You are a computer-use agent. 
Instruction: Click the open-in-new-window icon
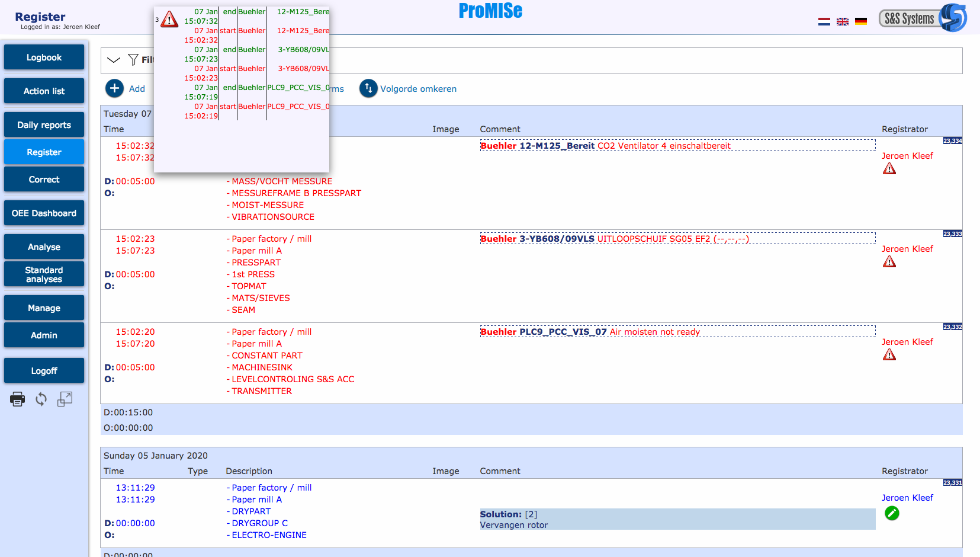coord(65,399)
